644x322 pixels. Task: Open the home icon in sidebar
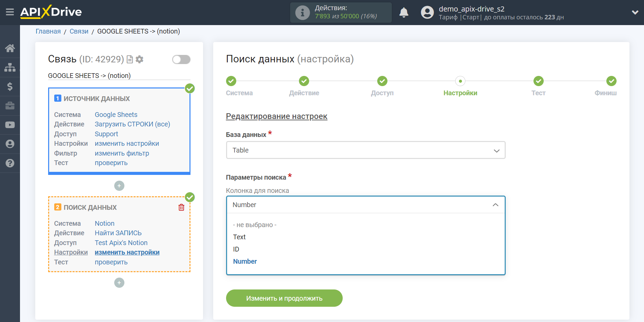tap(10, 48)
